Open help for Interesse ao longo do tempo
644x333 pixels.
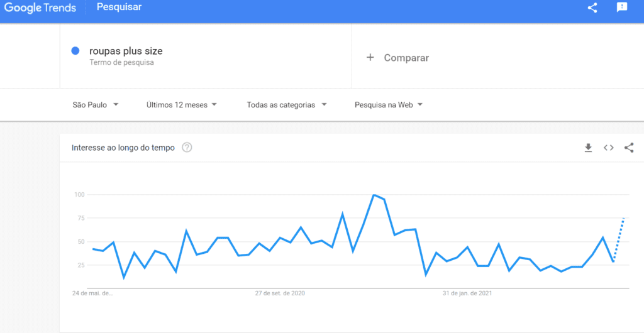click(187, 148)
